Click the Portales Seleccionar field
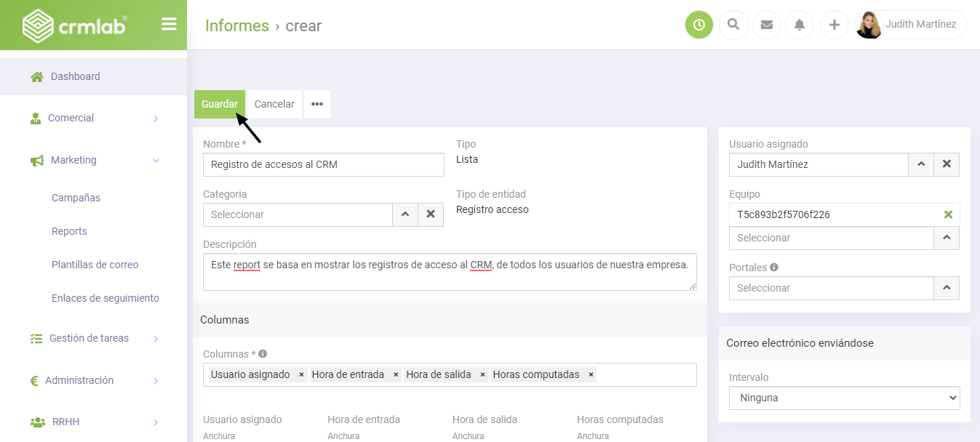The image size is (980, 442). (832, 288)
